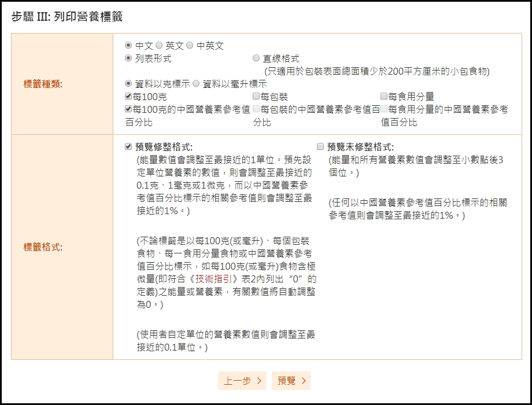Viewport: 532px width, 405px height.
Task: Toggle the 預覽修整格式 checkbox
Action: click(x=128, y=147)
